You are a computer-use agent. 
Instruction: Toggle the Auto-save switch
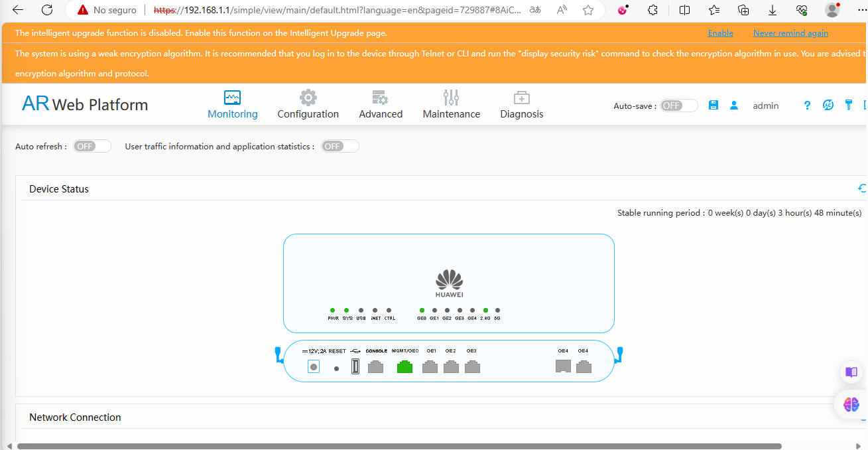coord(679,106)
